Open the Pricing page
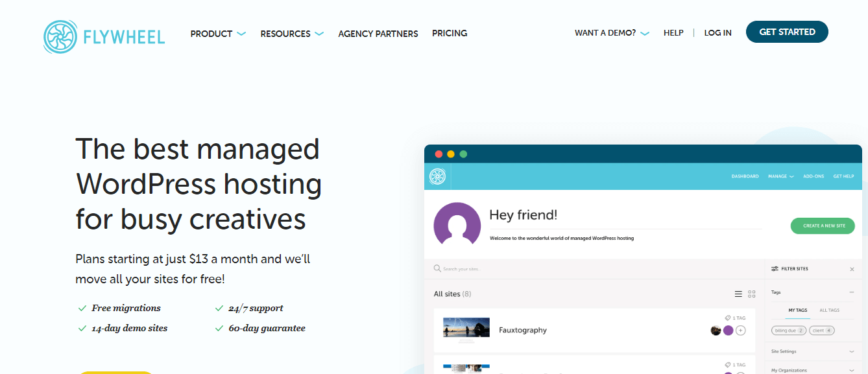 (450, 33)
